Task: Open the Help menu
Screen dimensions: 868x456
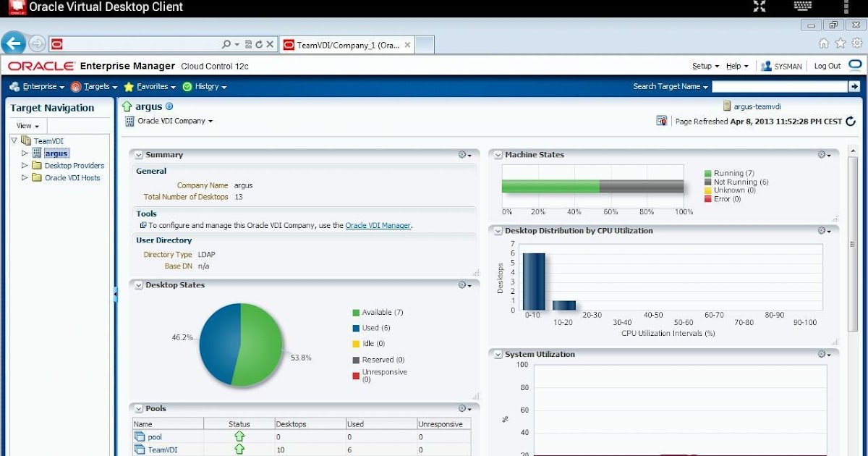Action: [736, 66]
